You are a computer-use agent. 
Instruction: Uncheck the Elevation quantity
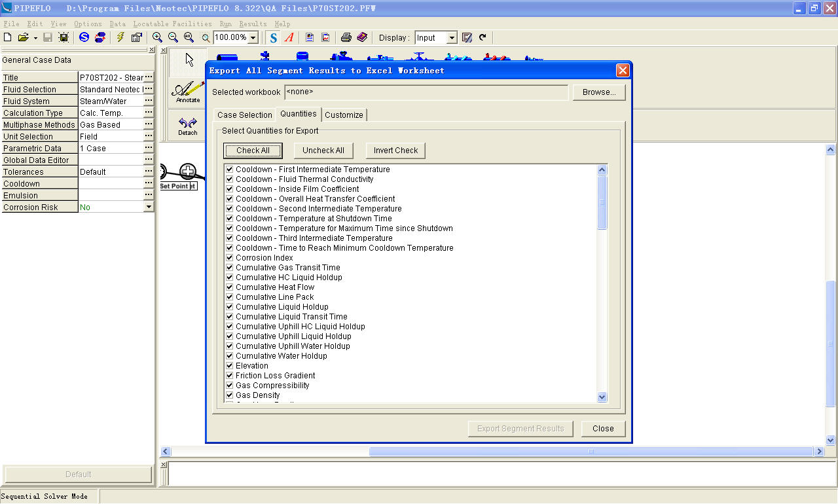[230, 365]
